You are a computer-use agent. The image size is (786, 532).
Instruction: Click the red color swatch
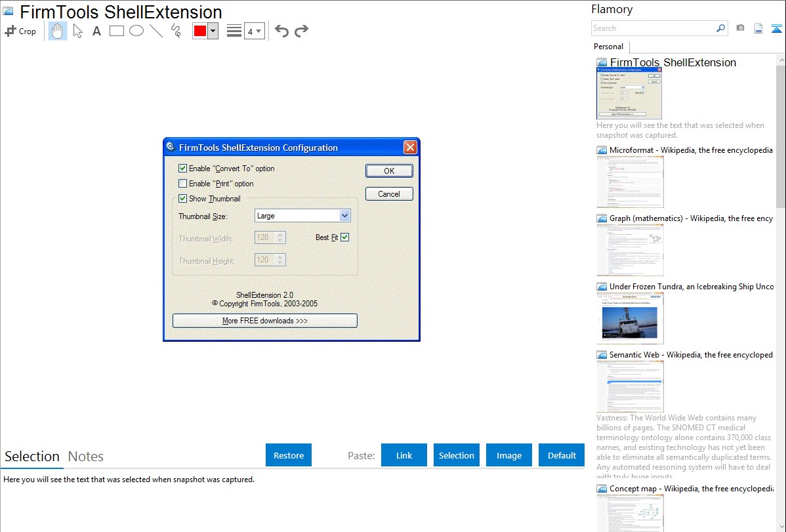click(x=200, y=31)
